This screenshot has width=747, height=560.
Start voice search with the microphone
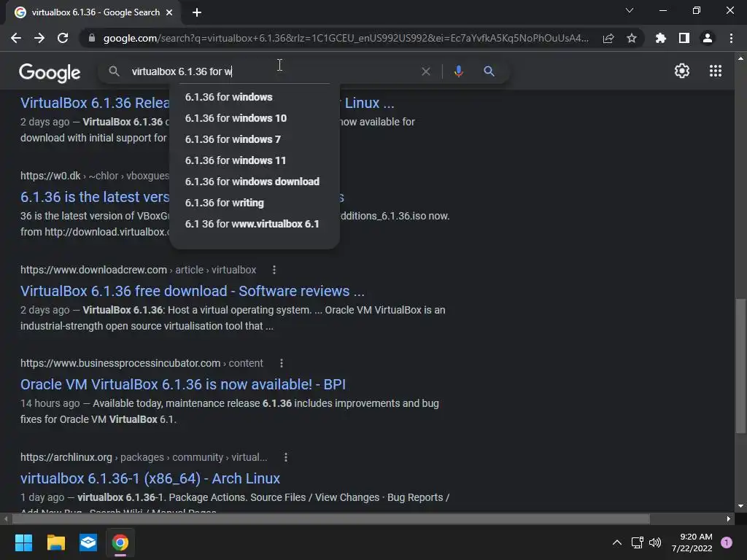pyautogui.click(x=458, y=71)
